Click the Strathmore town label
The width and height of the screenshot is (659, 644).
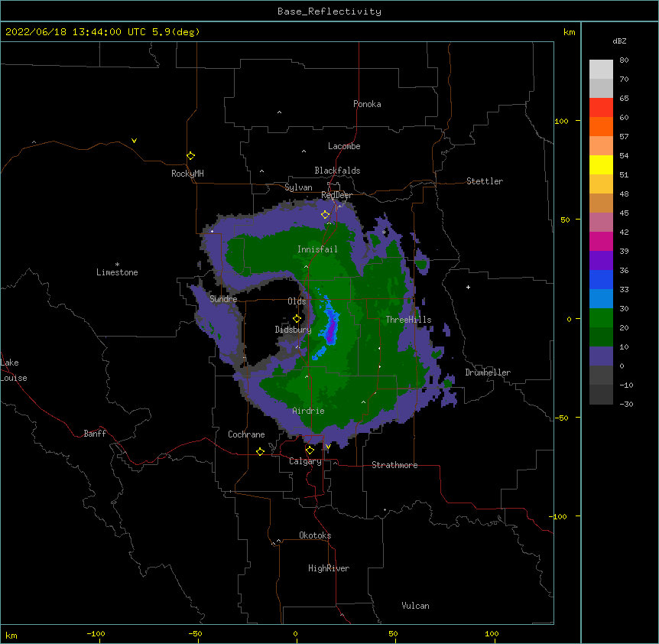(x=394, y=465)
